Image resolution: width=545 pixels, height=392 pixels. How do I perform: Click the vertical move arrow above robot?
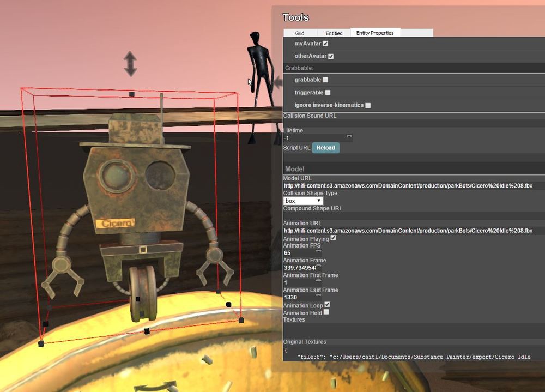pyautogui.click(x=130, y=64)
